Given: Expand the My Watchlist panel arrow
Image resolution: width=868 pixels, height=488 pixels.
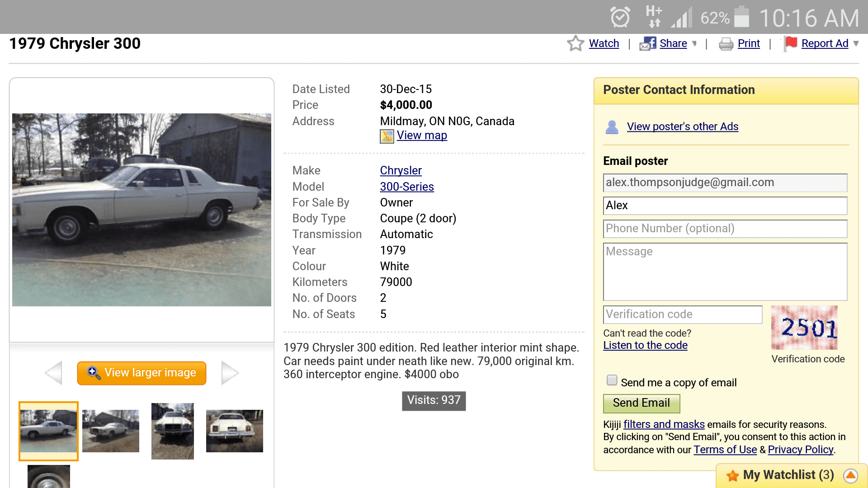Looking at the screenshot, I should (850, 475).
